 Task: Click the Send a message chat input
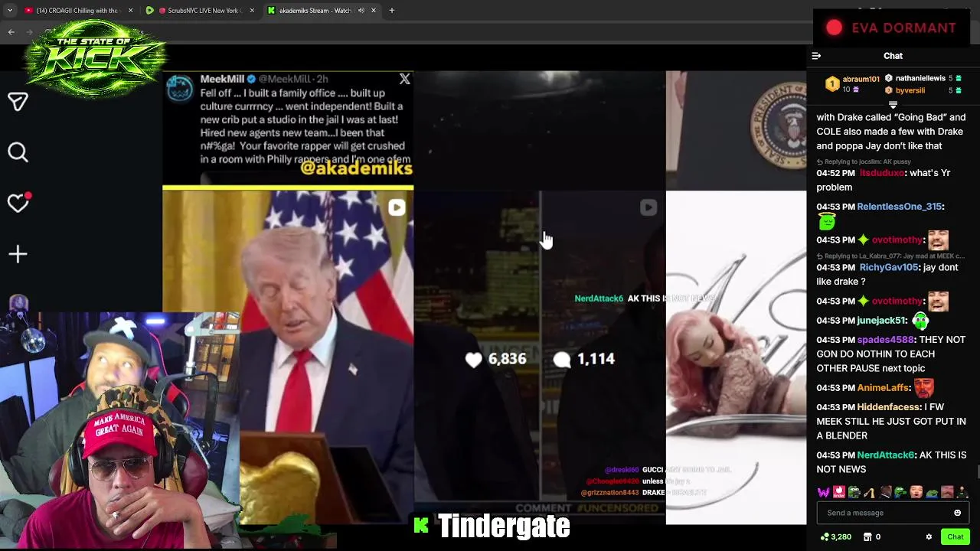coord(893,513)
